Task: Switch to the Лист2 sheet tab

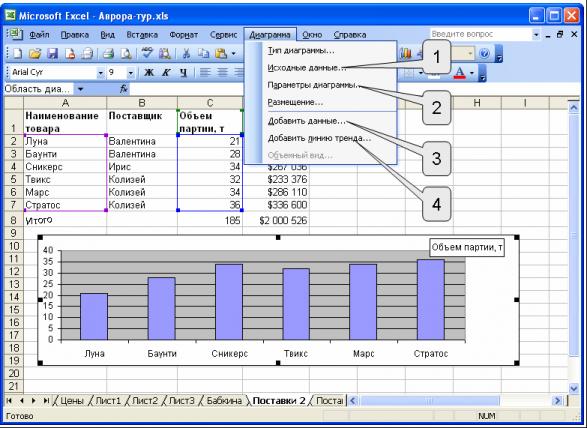Action: pyautogui.click(x=145, y=401)
